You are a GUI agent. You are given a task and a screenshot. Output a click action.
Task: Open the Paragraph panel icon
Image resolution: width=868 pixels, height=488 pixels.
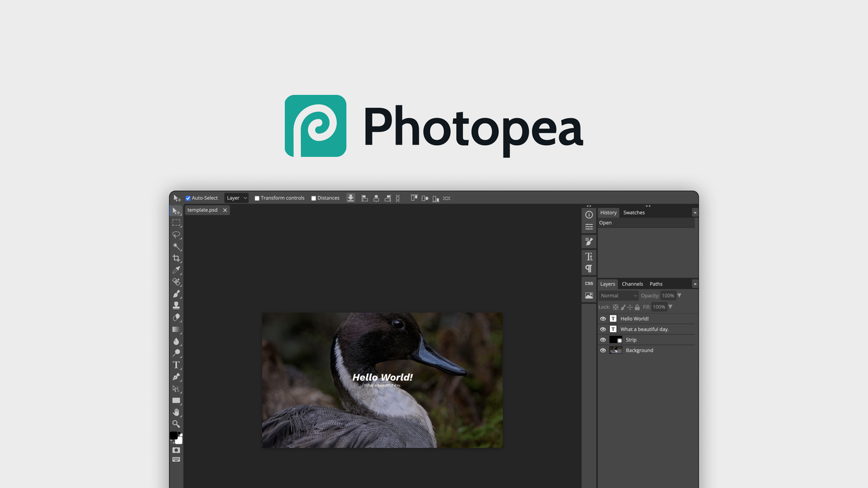[x=589, y=267]
